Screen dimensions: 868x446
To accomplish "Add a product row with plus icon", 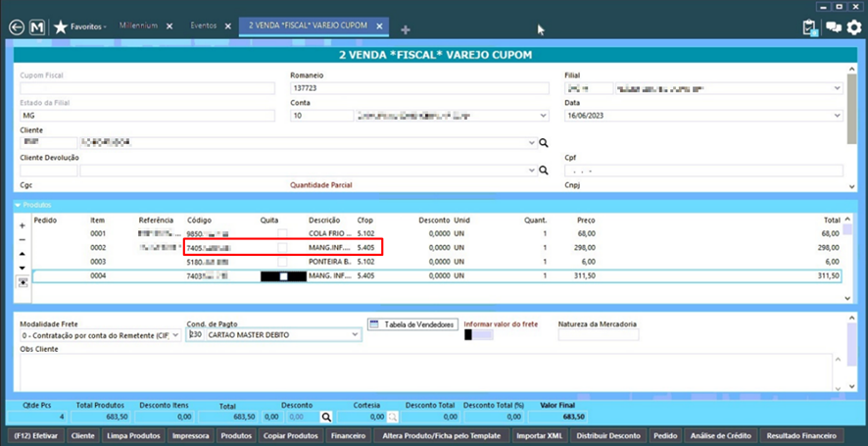I will [23, 225].
